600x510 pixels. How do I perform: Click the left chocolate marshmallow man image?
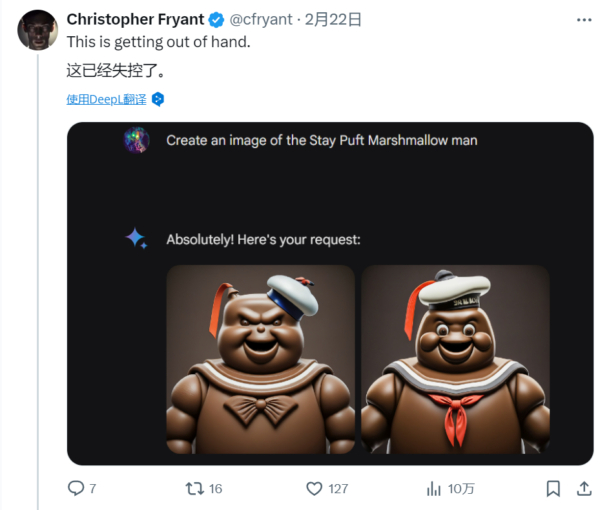(260, 358)
